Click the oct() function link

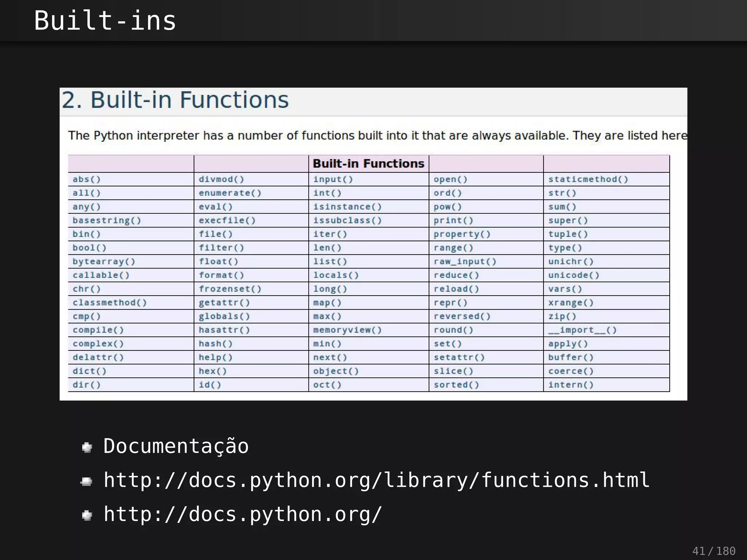point(327,385)
